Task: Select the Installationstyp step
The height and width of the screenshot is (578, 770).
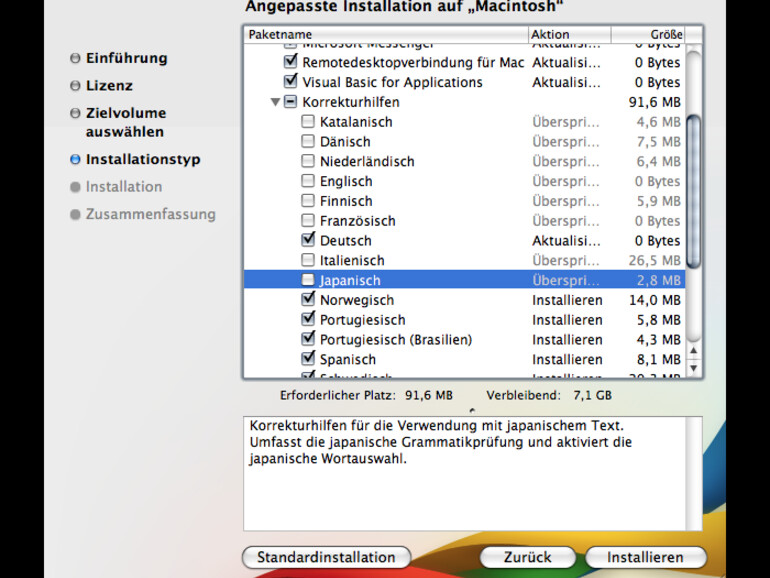Action: pyautogui.click(x=143, y=160)
